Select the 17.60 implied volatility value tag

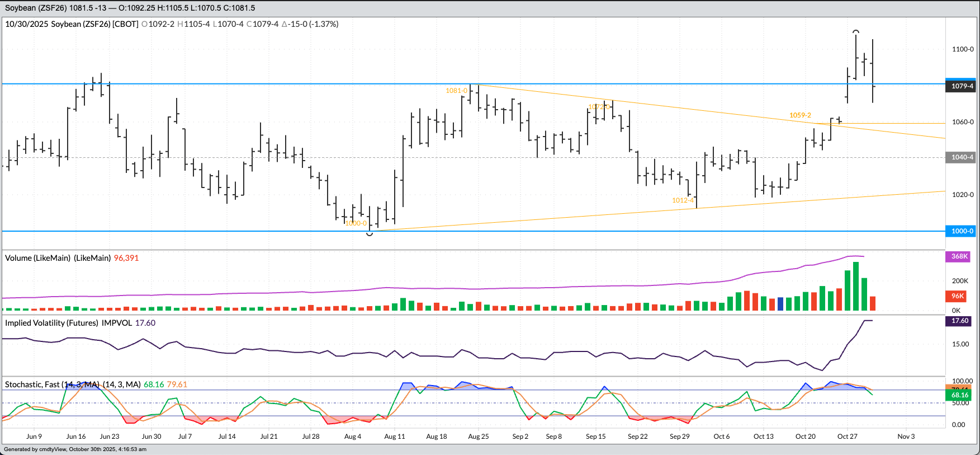coord(959,321)
